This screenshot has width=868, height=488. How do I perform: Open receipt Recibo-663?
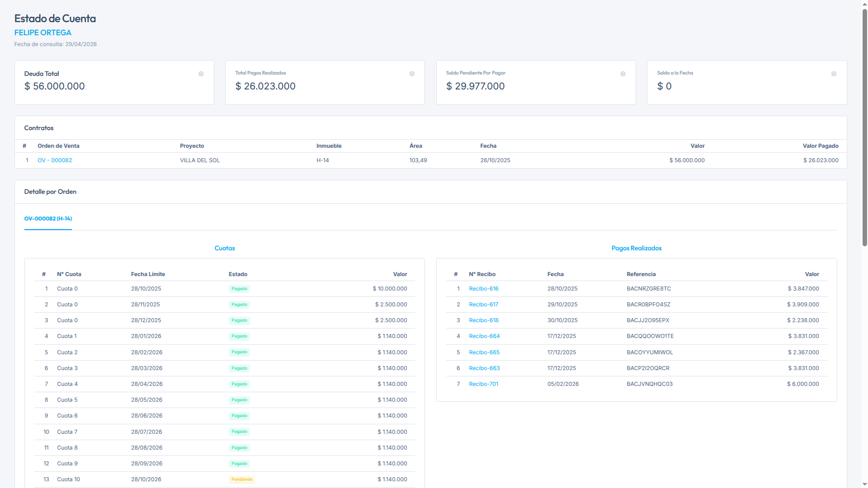pos(484,368)
